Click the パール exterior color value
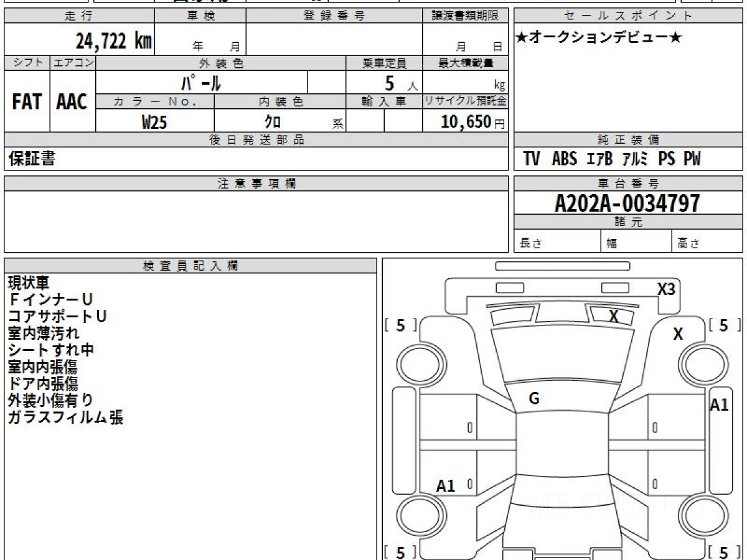Screen dimensions: 747x560 pyautogui.click(x=201, y=83)
